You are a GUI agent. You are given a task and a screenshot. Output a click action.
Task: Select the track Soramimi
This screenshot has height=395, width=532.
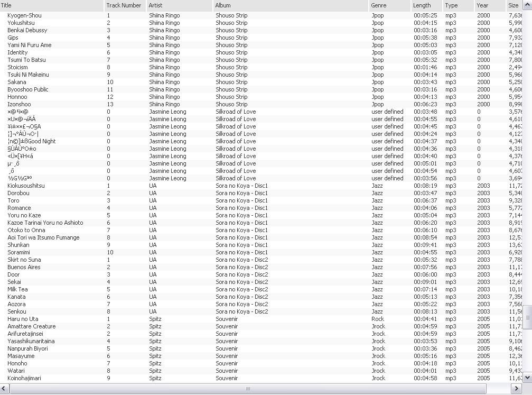(x=18, y=252)
